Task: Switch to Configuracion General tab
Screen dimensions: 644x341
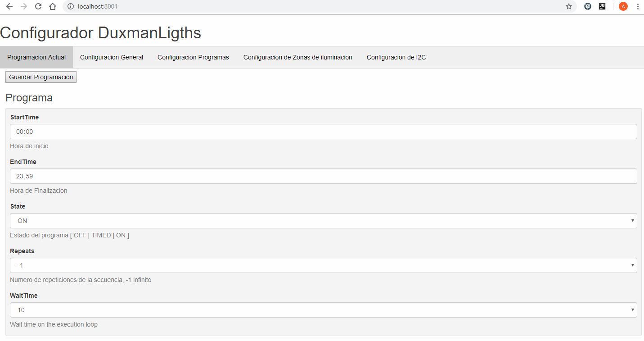Action: coord(112,57)
